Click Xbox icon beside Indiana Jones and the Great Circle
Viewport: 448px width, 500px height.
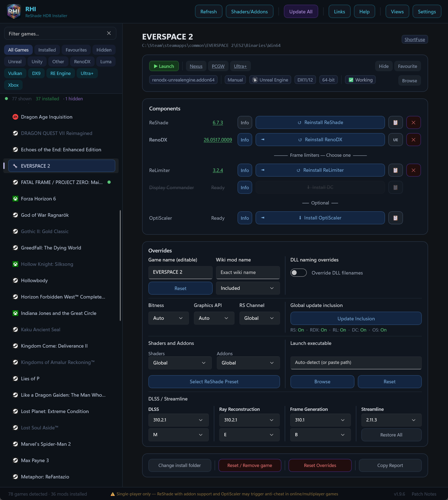click(16, 313)
